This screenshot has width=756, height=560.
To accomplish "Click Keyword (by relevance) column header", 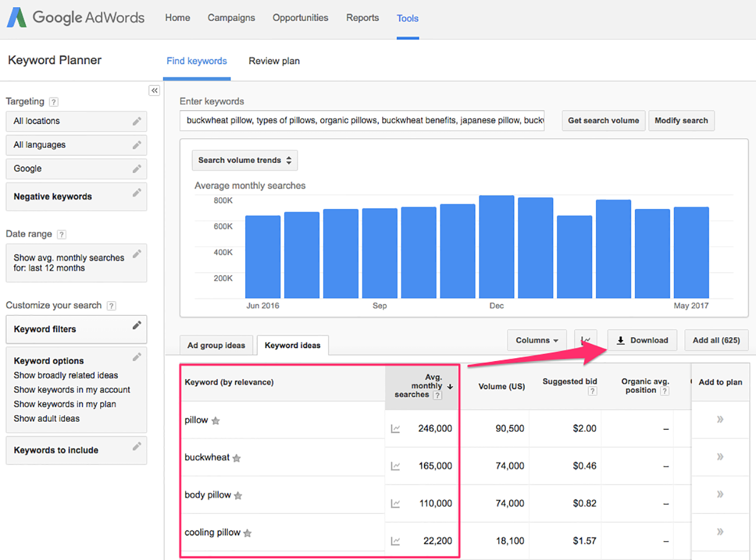I will pyautogui.click(x=229, y=382).
